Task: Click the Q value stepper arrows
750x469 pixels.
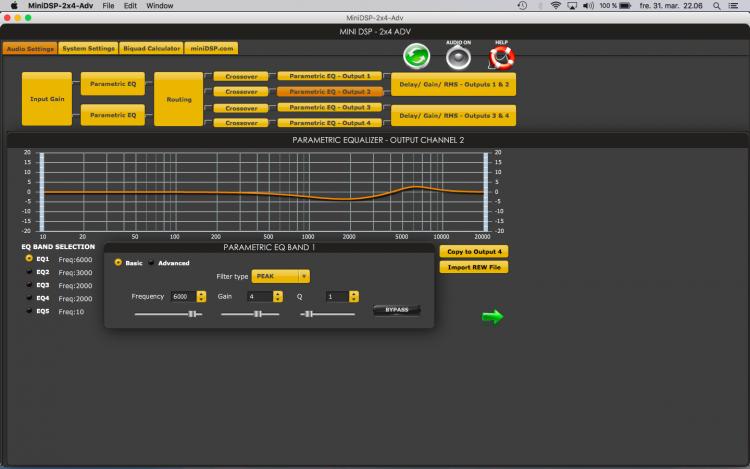Action: [x=354, y=296]
